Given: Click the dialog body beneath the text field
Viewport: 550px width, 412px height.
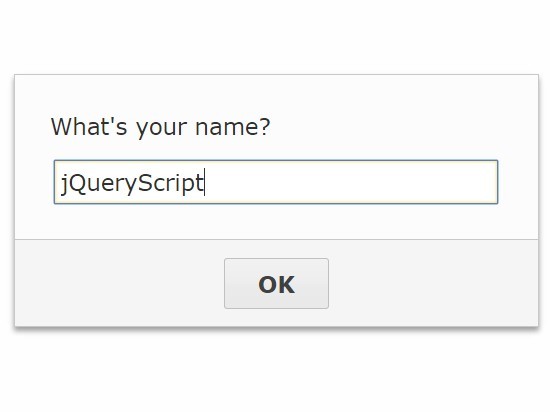Looking at the screenshot, I should click(276, 222).
